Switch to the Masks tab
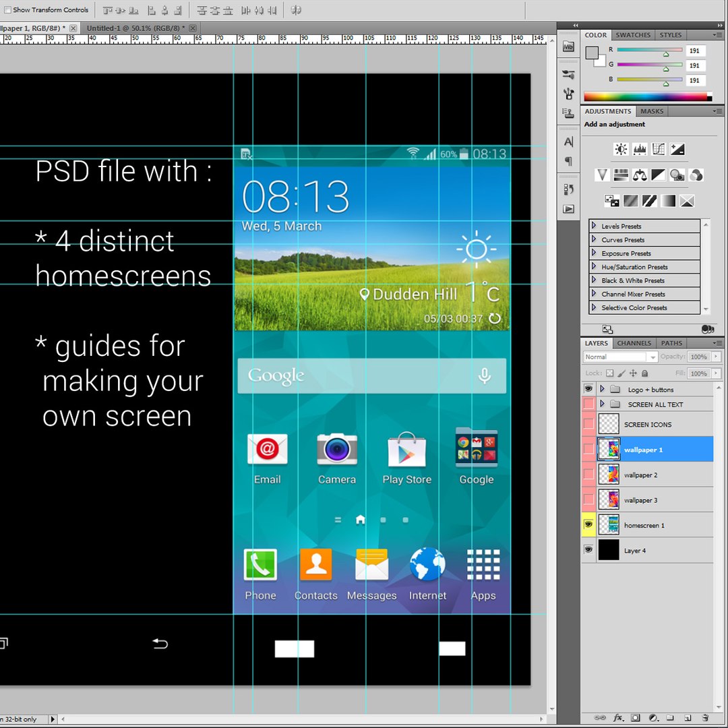 [651, 111]
